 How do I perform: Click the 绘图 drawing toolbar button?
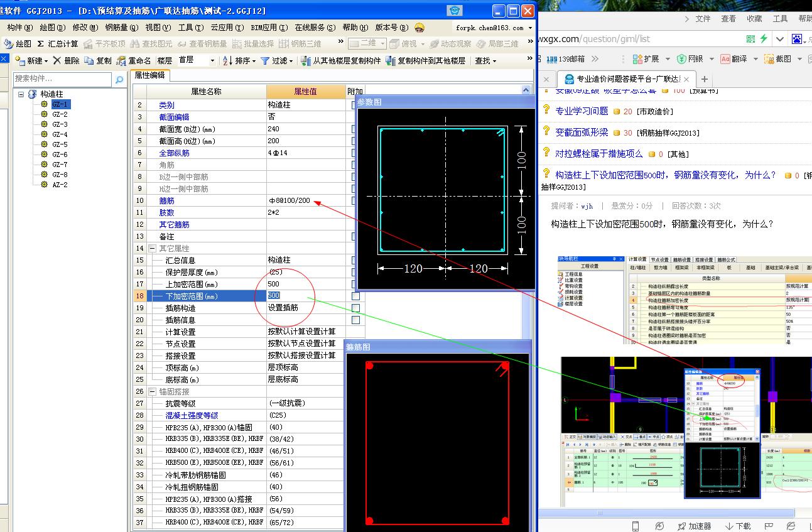18,44
